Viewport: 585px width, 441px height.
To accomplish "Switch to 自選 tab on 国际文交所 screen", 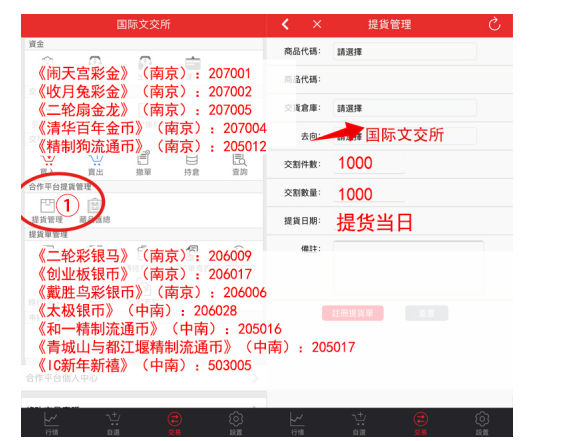I will pos(113,423).
